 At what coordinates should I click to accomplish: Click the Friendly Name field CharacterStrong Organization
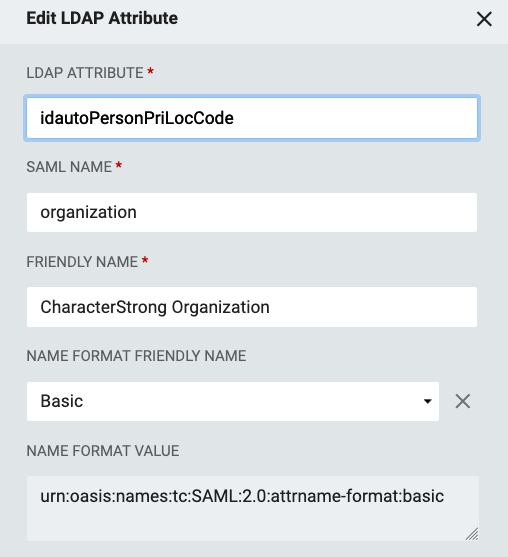click(x=252, y=307)
